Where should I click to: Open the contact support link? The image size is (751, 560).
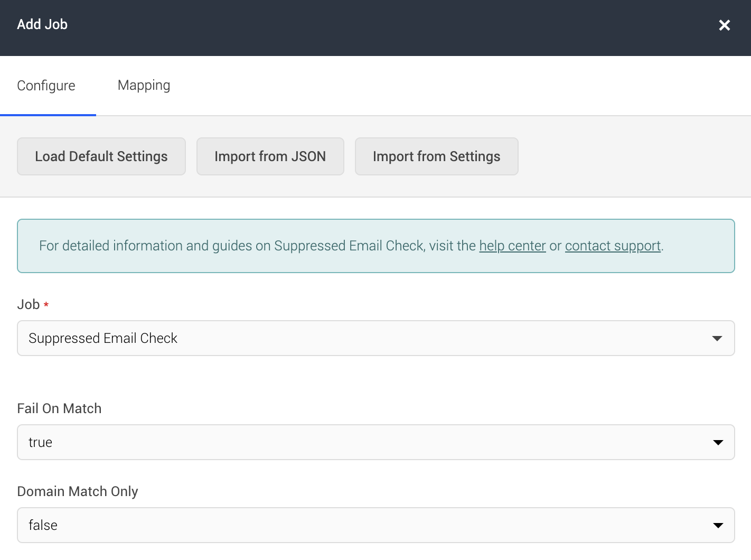(613, 246)
